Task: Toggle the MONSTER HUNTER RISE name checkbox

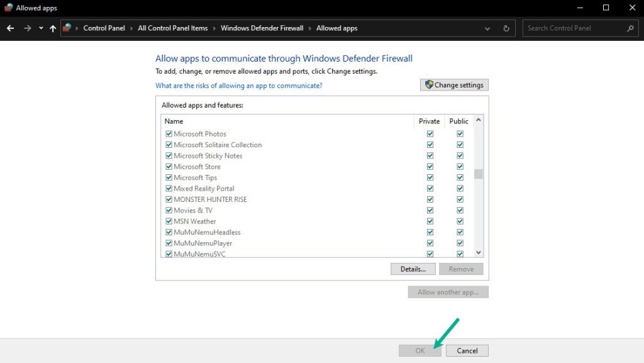Action: pyautogui.click(x=169, y=199)
